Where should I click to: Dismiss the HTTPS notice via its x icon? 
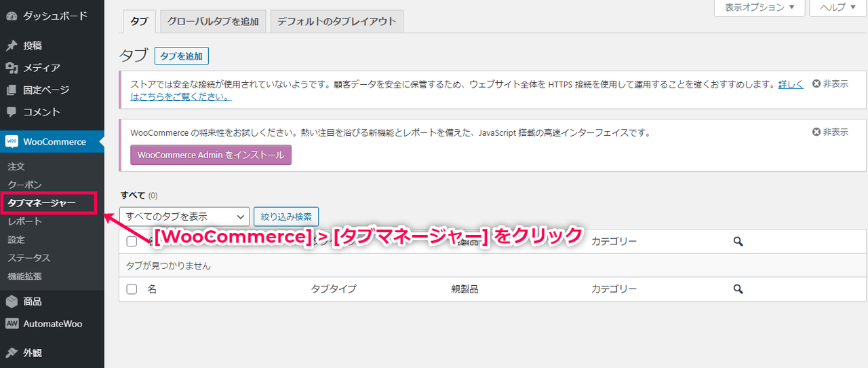[816, 84]
